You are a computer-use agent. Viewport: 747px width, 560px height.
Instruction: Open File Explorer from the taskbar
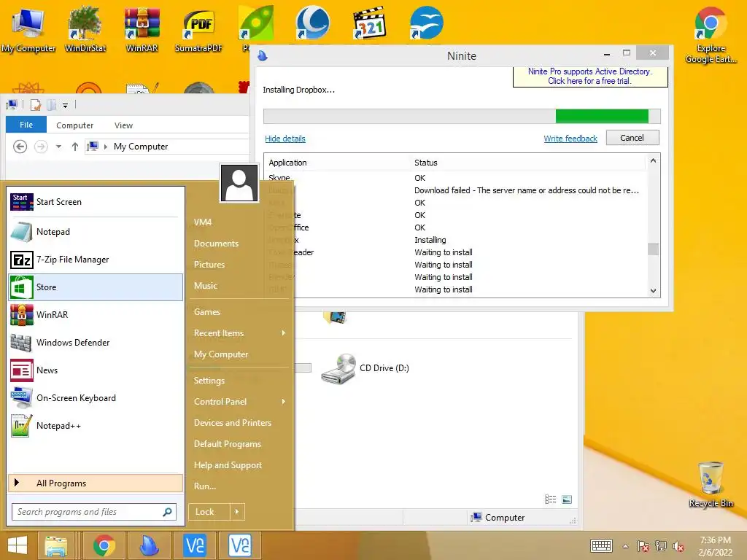(55, 545)
